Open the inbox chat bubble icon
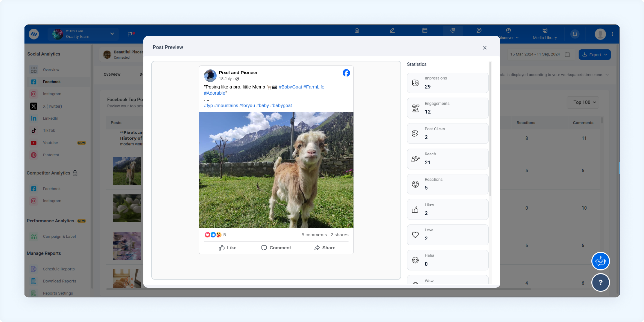The height and width of the screenshot is (322, 644). (x=479, y=30)
